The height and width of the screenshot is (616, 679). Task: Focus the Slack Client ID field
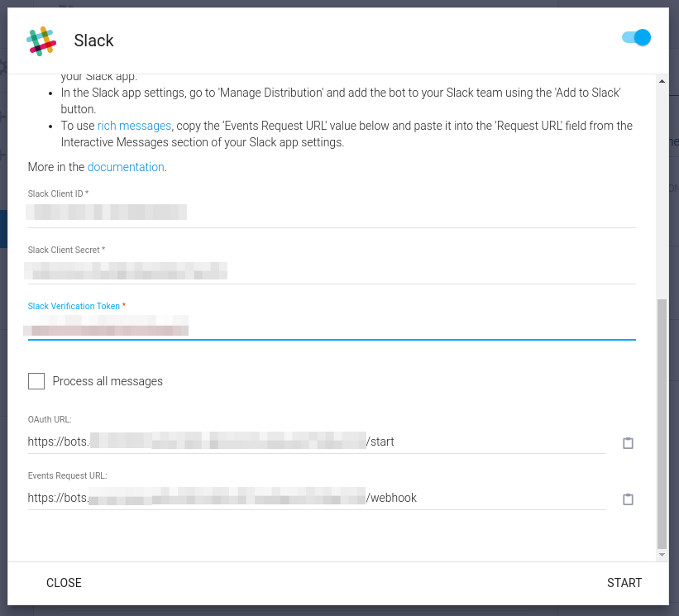pyautogui.click(x=331, y=213)
